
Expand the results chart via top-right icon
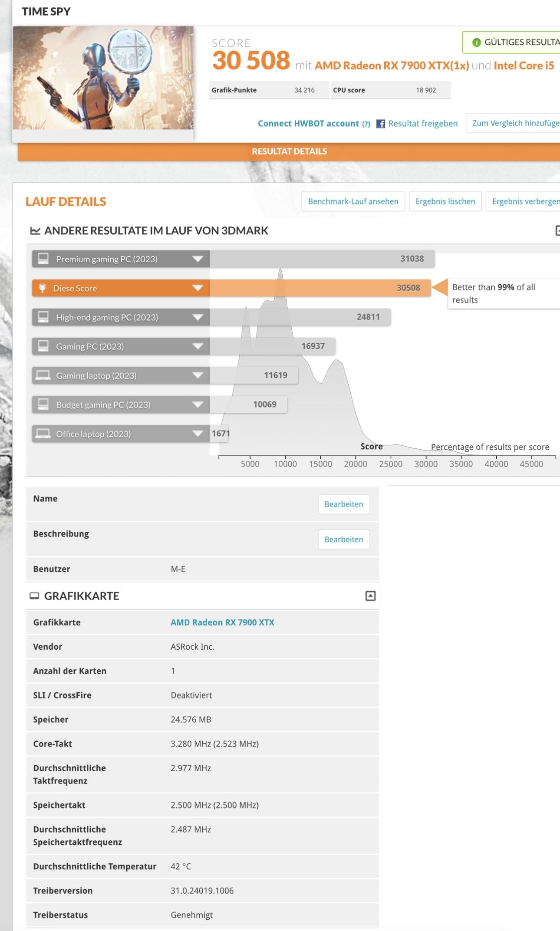(x=557, y=230)
